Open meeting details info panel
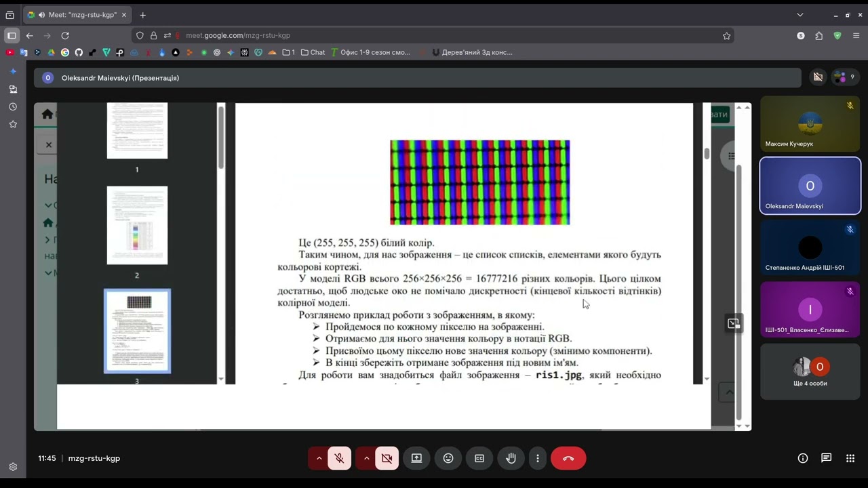This screenshot has width=868, height=488. [803, 458]
